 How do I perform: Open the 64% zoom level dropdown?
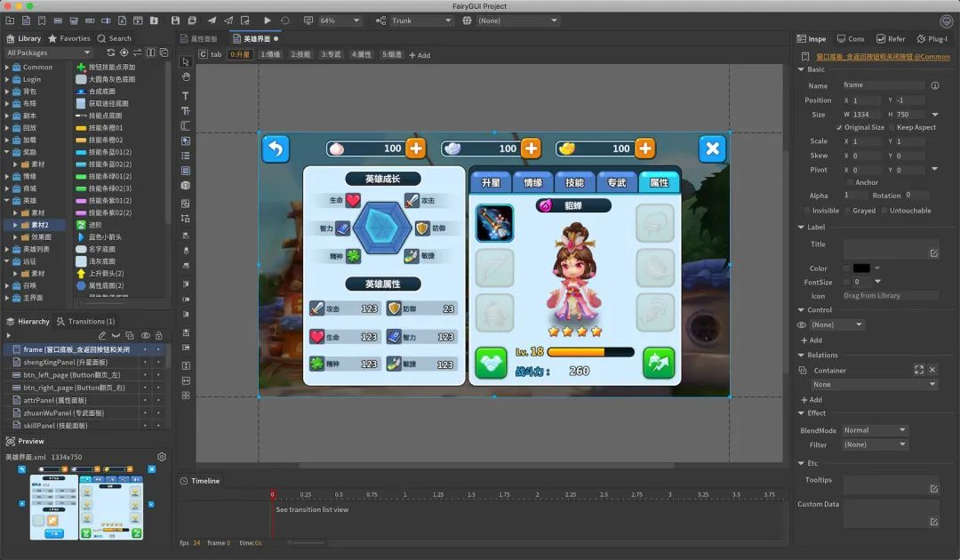coord(340,20)
